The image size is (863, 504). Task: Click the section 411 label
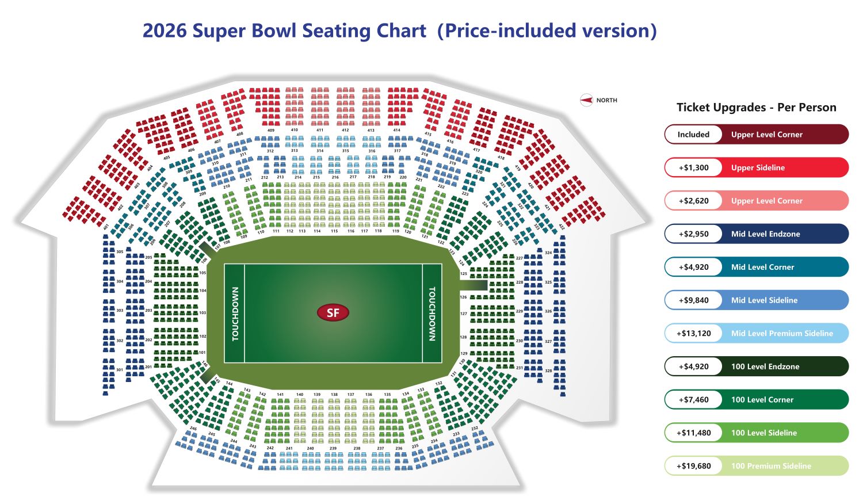click(x=320, y=130)
